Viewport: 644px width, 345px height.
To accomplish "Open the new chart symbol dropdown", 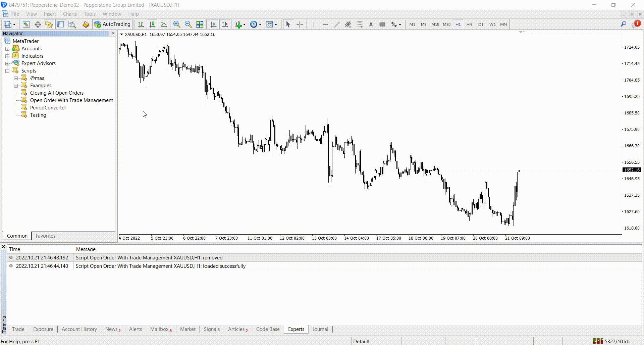I will (244, 24).
